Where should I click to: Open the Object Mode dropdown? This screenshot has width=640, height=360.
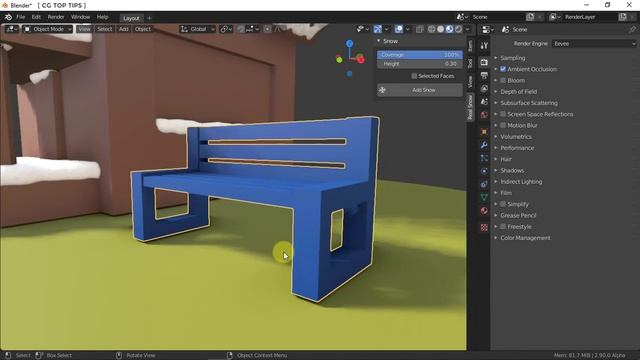(47, 29)
